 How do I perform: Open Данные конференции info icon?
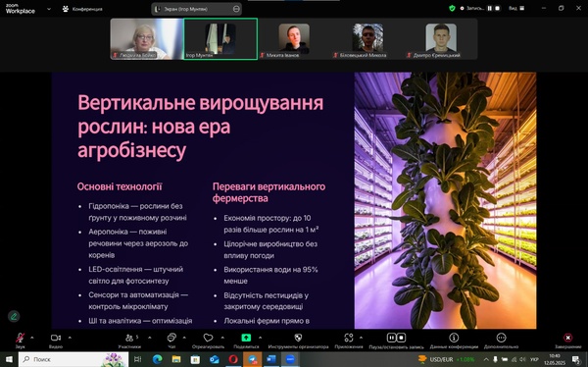click(454, 338)
